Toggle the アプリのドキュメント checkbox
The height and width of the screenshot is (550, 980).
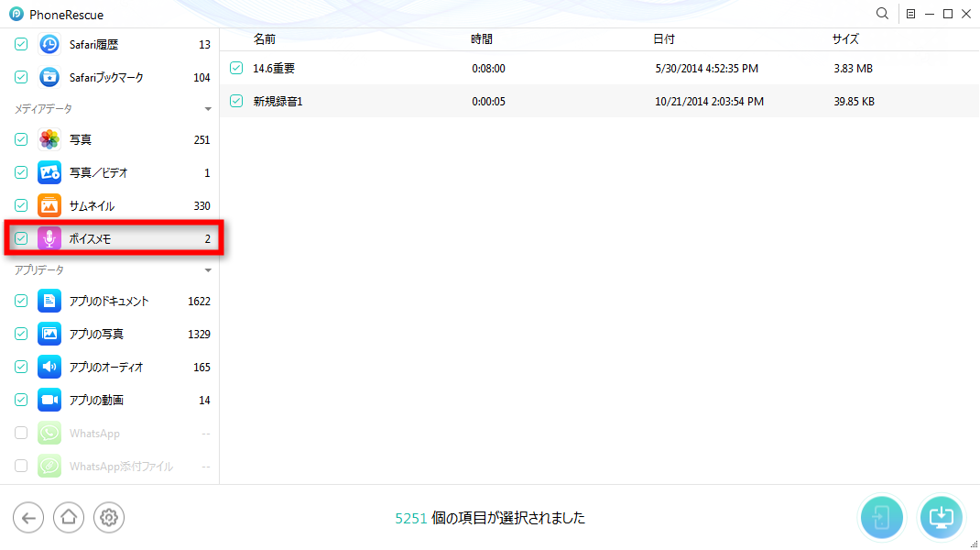[x=21, y=301]
